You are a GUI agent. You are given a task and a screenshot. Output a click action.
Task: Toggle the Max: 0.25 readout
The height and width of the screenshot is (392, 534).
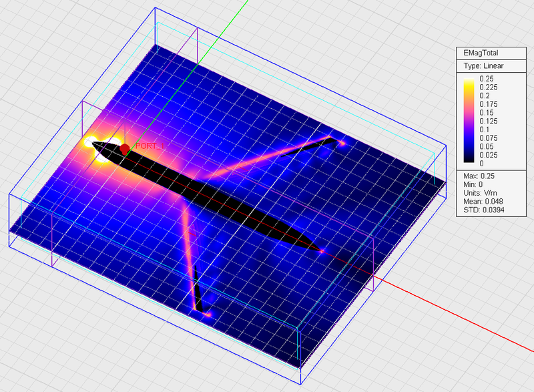[x=481, y=175]
